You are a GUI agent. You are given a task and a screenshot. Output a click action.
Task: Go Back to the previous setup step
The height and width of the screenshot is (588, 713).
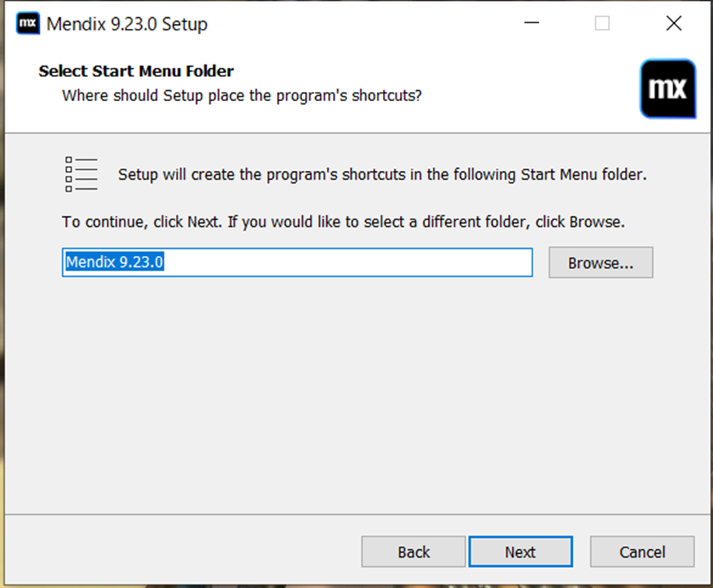pos(413,551)
